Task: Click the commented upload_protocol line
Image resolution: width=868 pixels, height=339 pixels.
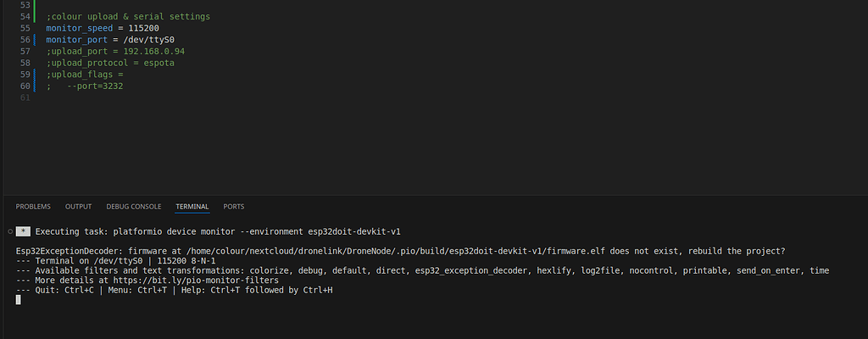Action: click(110, 63)
